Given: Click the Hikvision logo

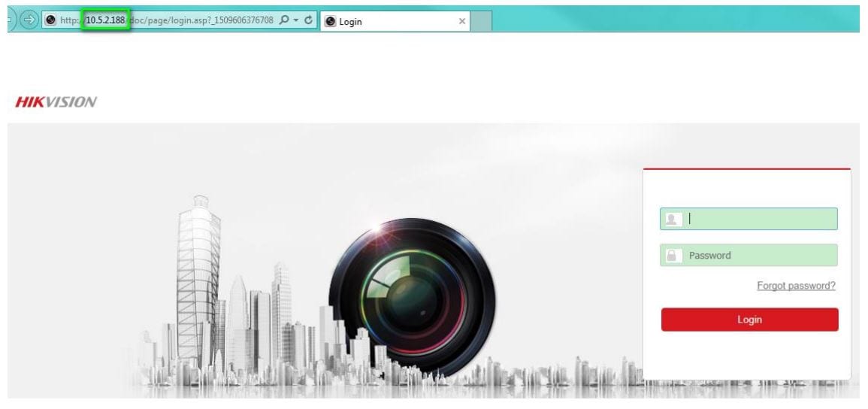Looking at the screenshot, I should pos(56,101).
